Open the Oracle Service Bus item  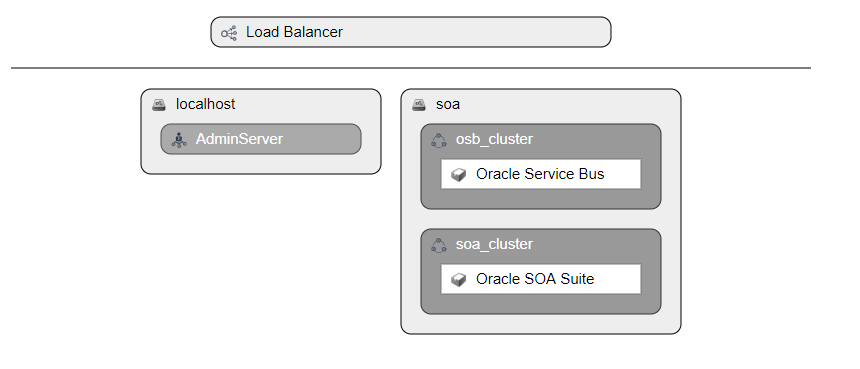tap(541, 174)
